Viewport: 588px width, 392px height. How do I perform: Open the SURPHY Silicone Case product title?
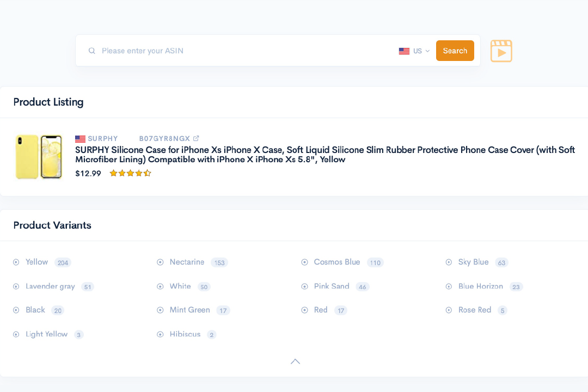[x=325, y=155]
